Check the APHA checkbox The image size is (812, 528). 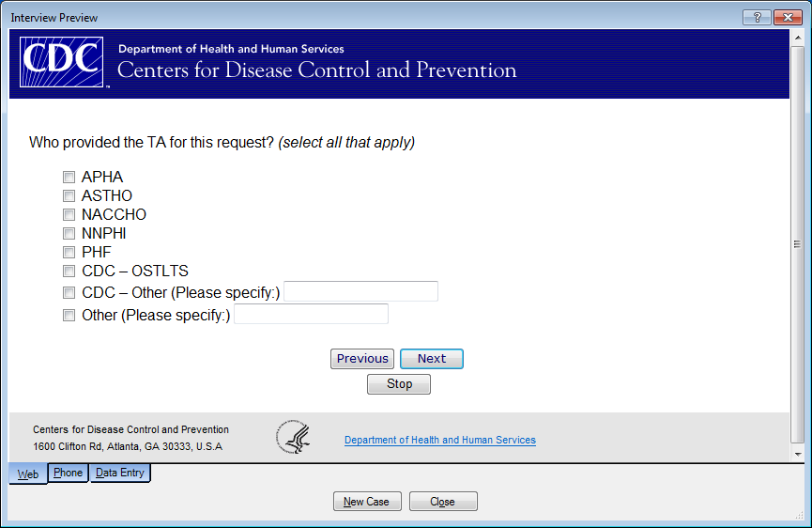[x=69, y=178]
